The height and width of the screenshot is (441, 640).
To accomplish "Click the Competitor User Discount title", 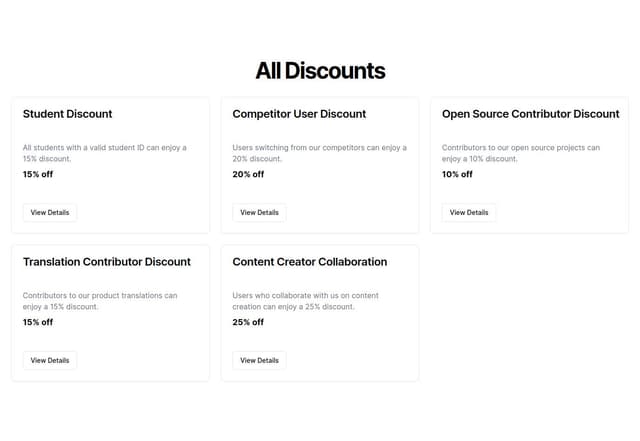I will coord(299,114).
